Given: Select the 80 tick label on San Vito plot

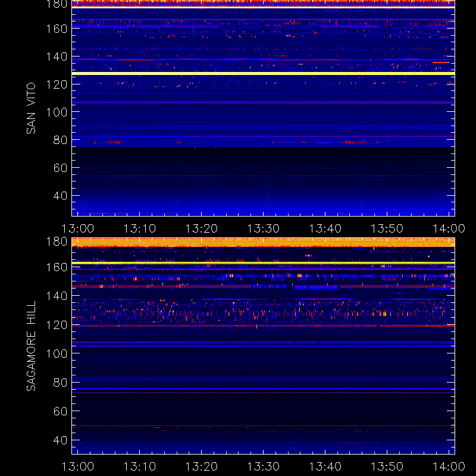Looking at the screenshot, I should point(61,140).
